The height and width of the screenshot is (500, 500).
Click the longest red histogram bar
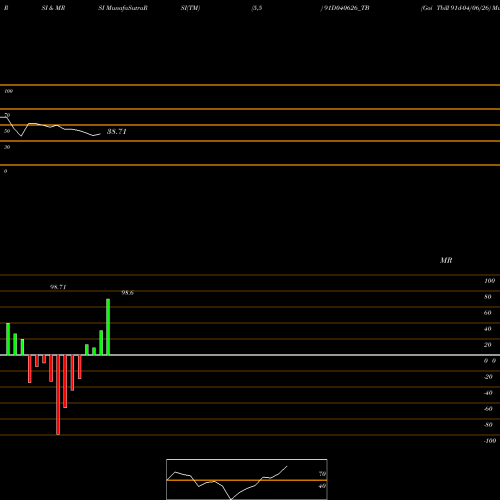[58, 395]
